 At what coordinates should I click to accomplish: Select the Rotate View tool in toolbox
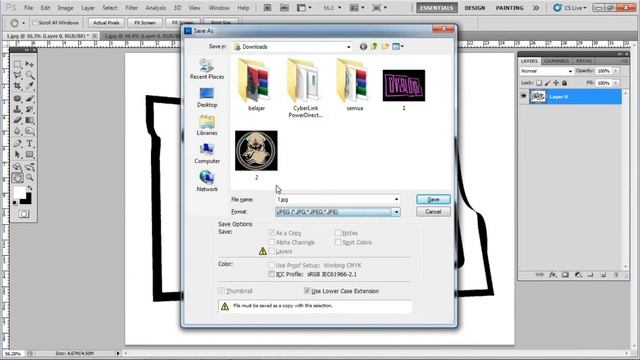tap(18, 178)
